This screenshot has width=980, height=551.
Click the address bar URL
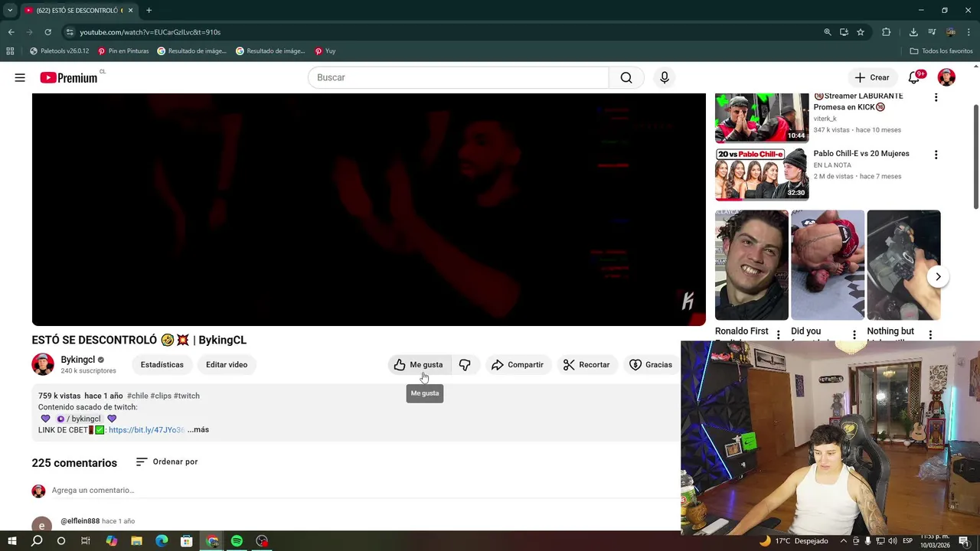point(150,32)
